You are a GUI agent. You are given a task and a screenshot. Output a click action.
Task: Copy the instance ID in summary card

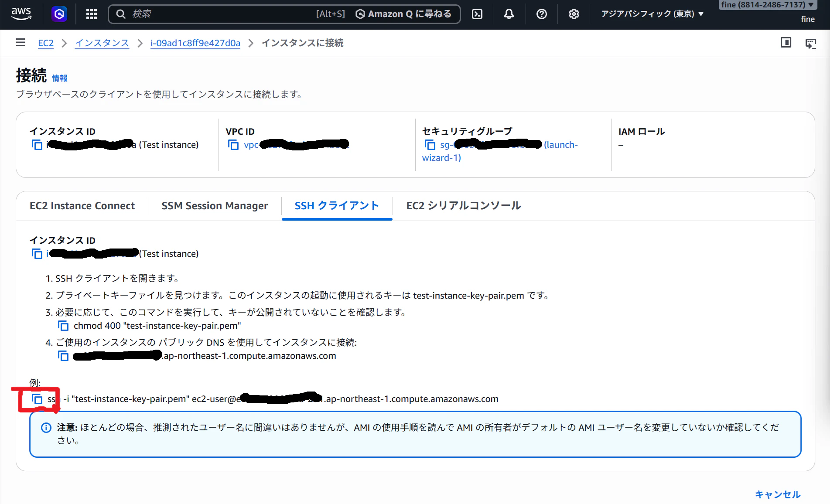tap(37, 145)
